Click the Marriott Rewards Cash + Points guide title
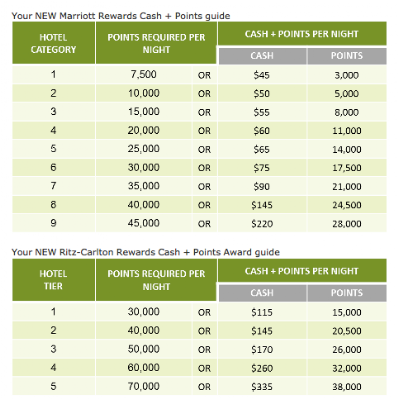This screenshot has width=399, height=400. click(x=121, y=16)
